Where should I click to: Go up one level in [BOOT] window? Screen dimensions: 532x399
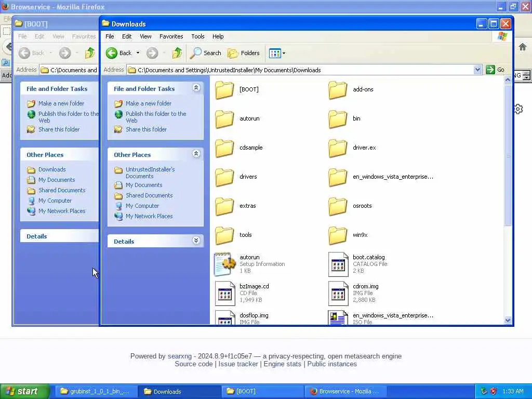(x=89, y=53)
